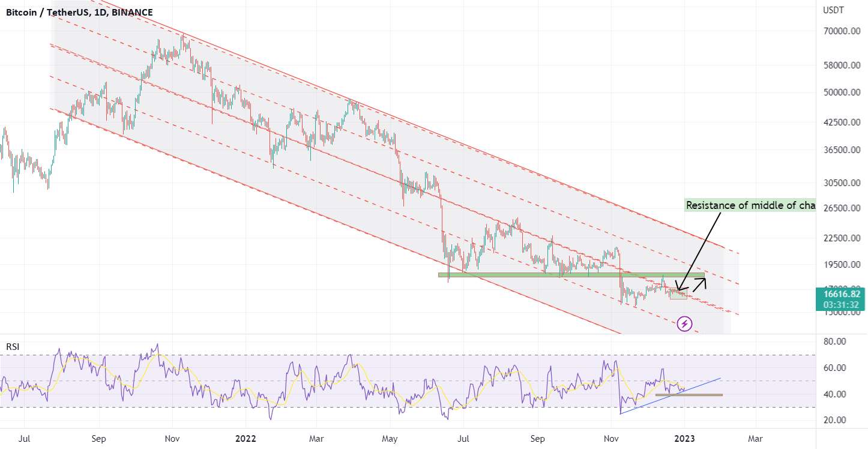This screenshot has height=449, width=868.
Task: Click the USDT currency label on price axis
Action: point(833,10)
